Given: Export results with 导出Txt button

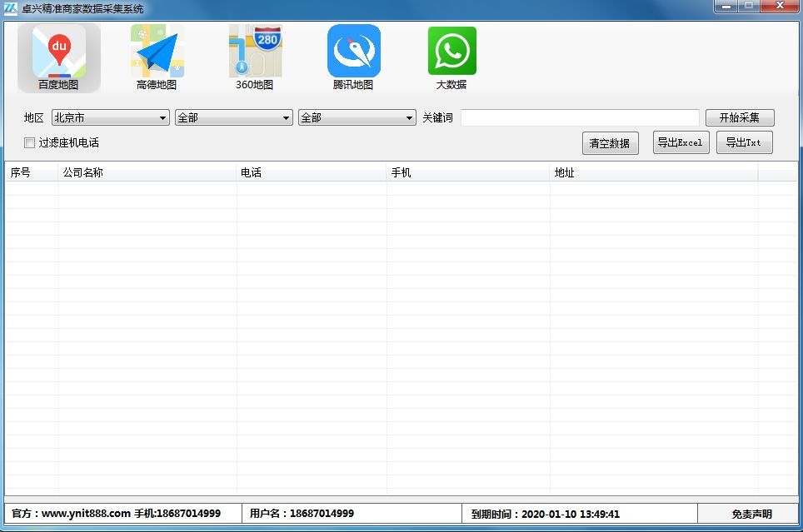Looking at the screenshot, I should pos(744,142).
